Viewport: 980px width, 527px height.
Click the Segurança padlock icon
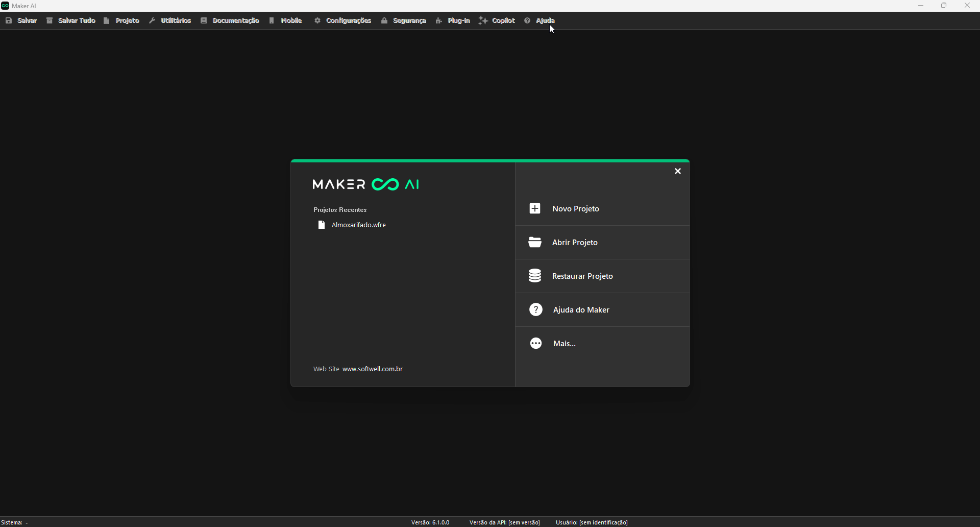(384, 20)
